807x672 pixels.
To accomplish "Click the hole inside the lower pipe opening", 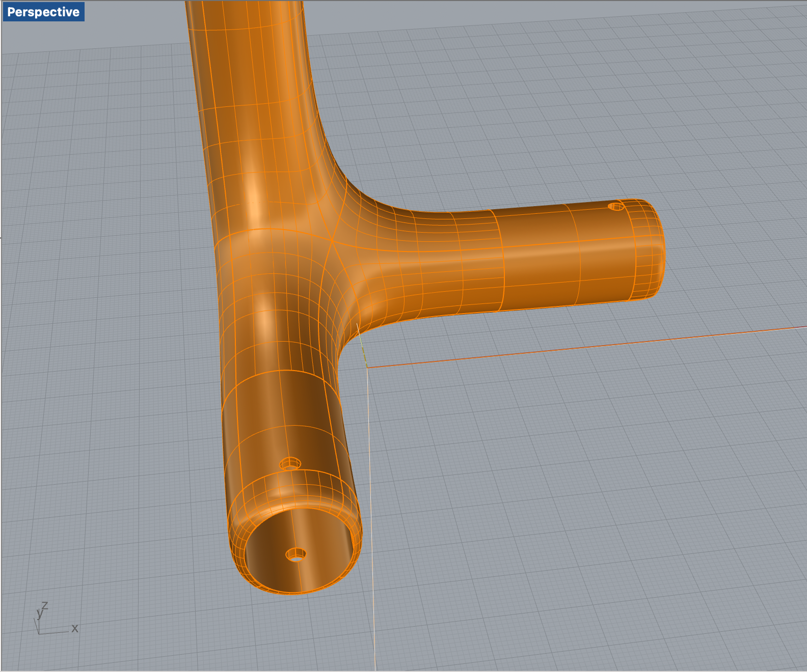I will [x=296, y=554].
